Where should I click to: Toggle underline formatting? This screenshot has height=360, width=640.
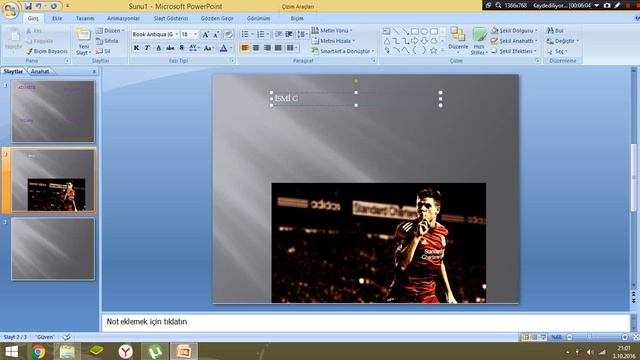159,48
